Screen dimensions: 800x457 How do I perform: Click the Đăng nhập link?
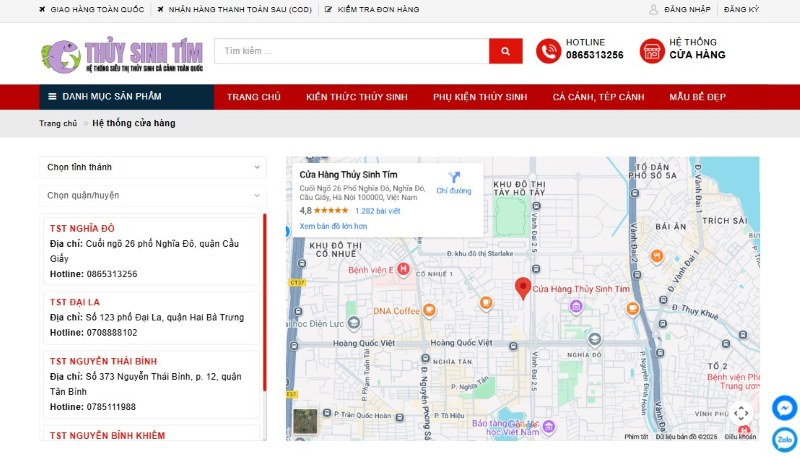(x=687, y=9)
